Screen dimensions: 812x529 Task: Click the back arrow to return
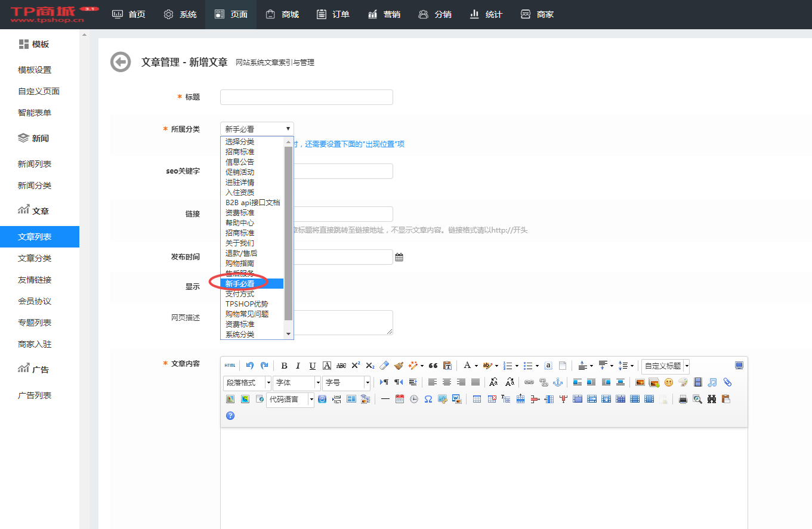[120, 62]
